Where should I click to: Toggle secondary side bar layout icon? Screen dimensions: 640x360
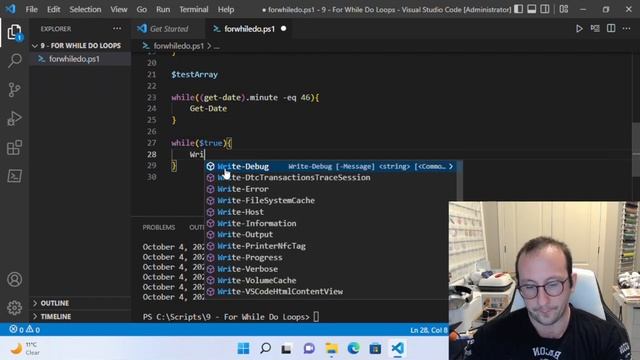coord(544,9)
